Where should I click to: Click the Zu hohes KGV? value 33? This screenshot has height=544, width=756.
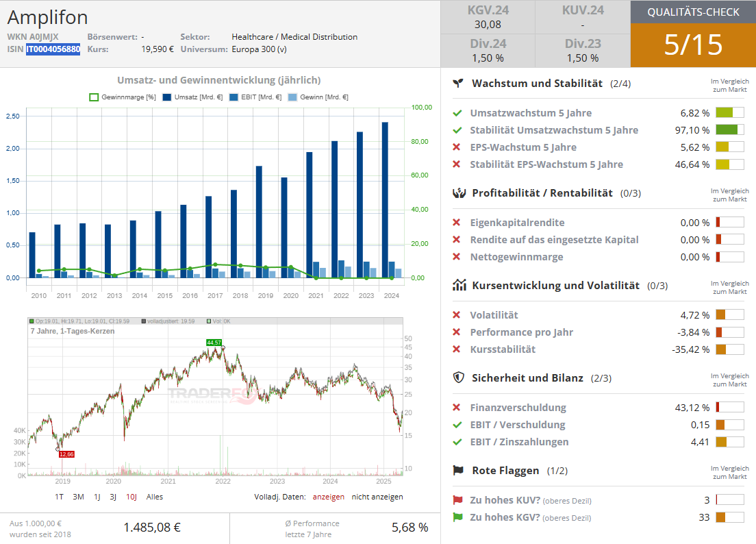point(704,517)
